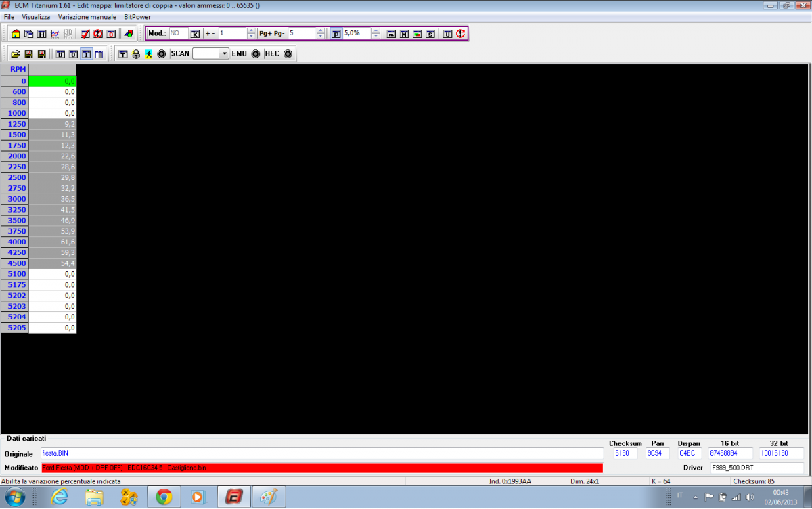Click the first floppy disk save icon

(28, 53)
